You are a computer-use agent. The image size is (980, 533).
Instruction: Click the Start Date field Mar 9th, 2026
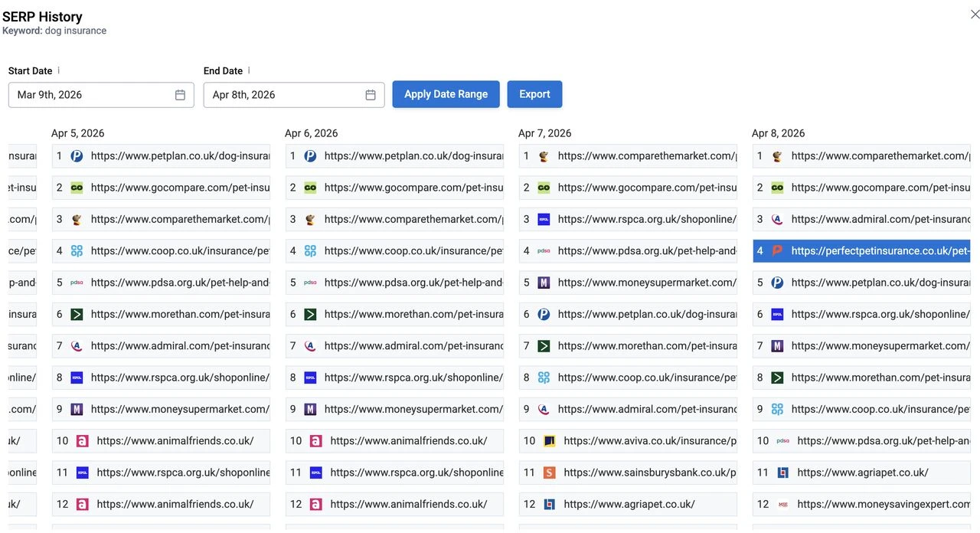tap(101, 95)
